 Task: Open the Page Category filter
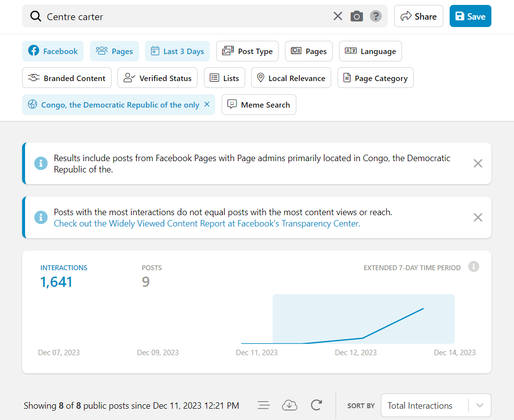click(375, 78)
